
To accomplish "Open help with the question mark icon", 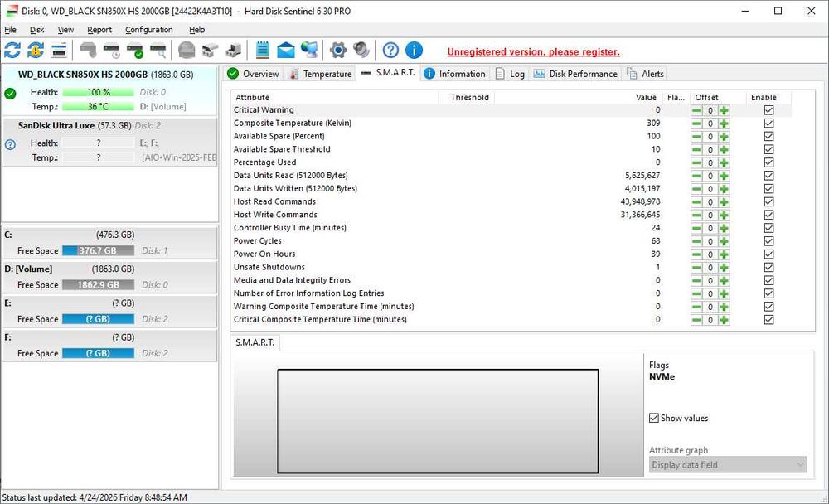I will pos(390,51).
